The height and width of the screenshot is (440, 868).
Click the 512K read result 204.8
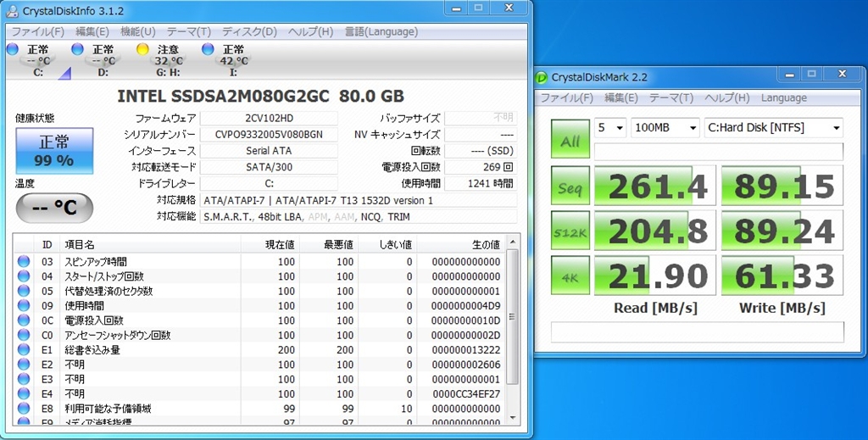pyautogui.click(x=655, y=231)
